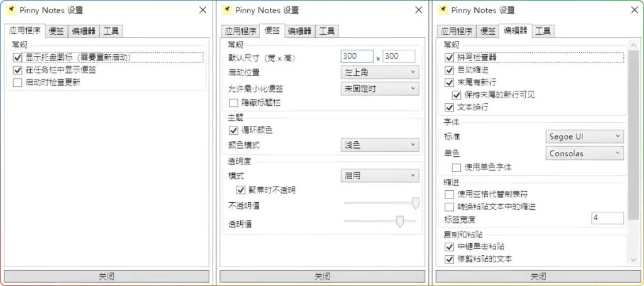
Task: Switch to 便签 tab in left window
Action: 57,31
